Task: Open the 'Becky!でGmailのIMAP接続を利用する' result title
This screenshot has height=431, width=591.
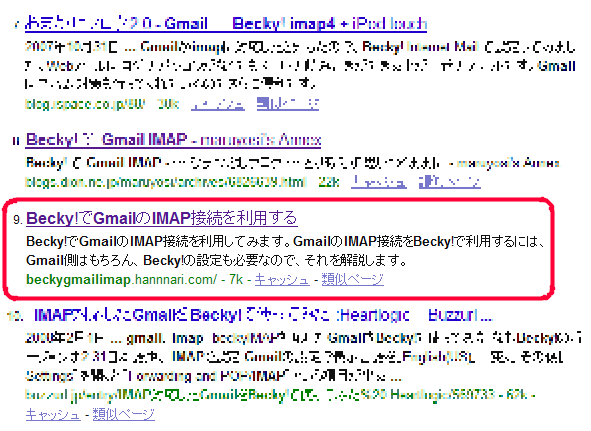Action: pyautogui.click(x=162, y=218)
